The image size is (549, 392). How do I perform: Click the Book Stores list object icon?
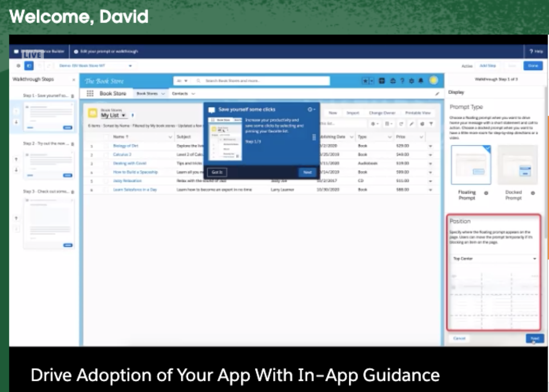tap(93, 113)
